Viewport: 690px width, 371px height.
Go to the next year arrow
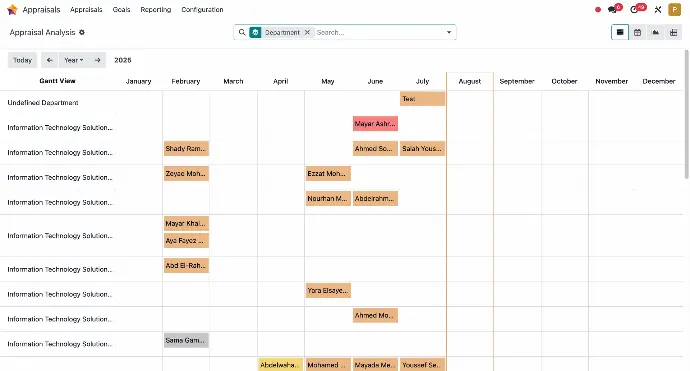(97, 60)
